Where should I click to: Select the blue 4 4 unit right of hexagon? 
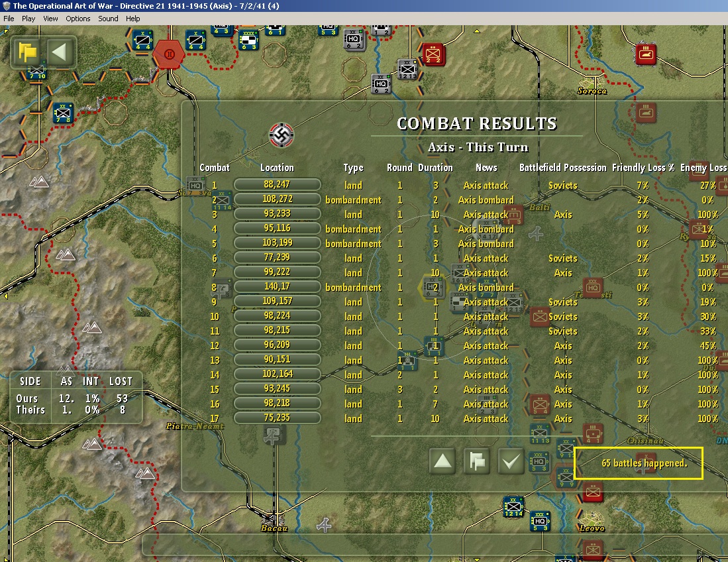pyautogui.click(x=195, y=40)
